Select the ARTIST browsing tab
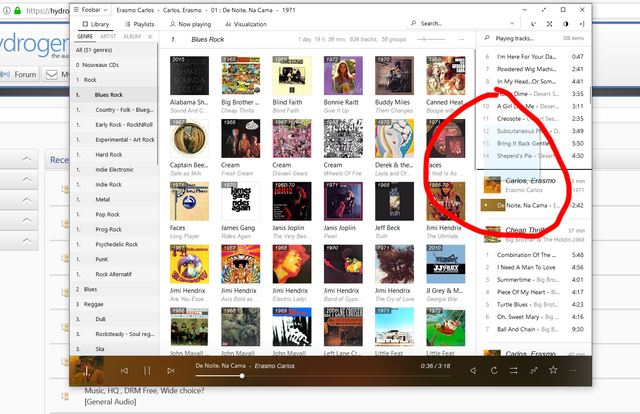 pyautogui.click(x=108, y=36)
